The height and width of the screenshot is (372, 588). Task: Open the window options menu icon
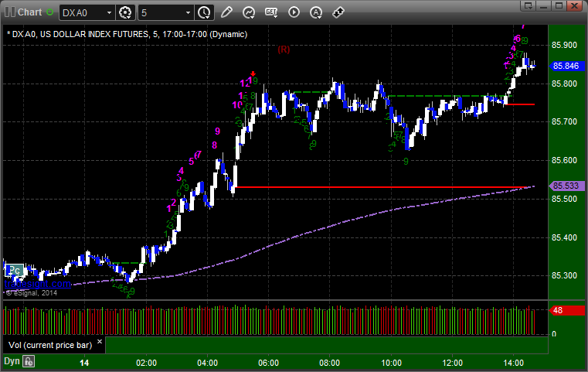[529, 5]
